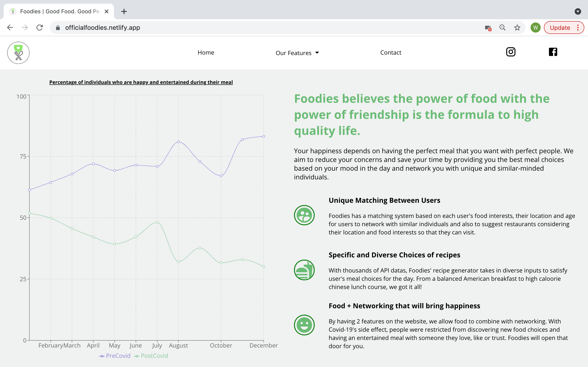
Task: Click the green W profile avatar
Action: coord(535,28)
